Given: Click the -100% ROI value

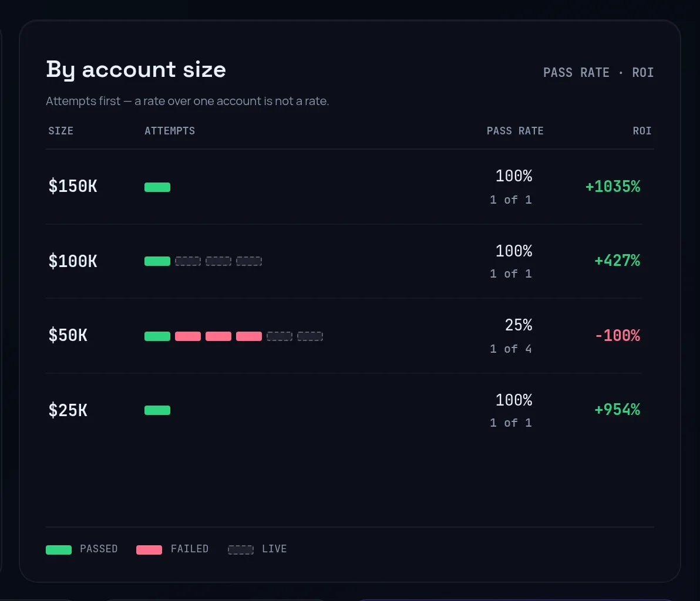Looking at the screenshot, I should (617, 336).
